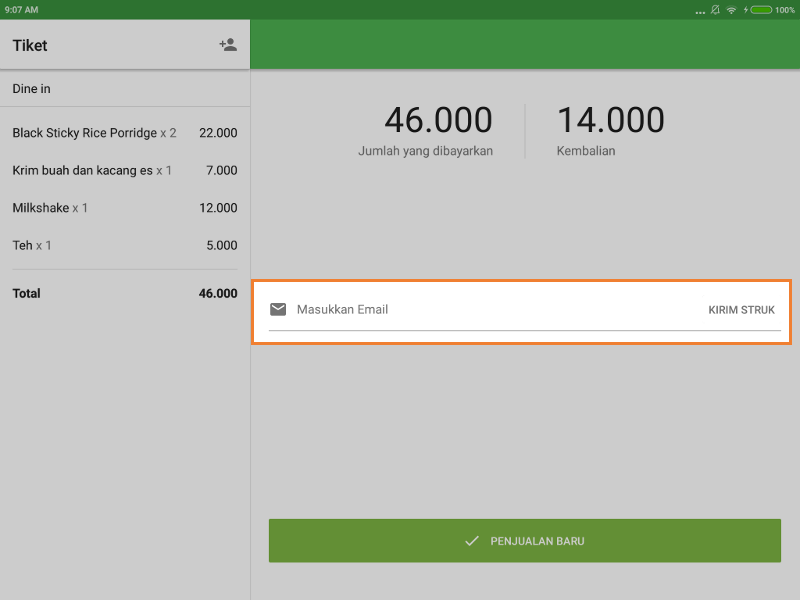Tap the 14.000 Kembalian change amount
The image size is (800, 600).
[x=610, y=121]
